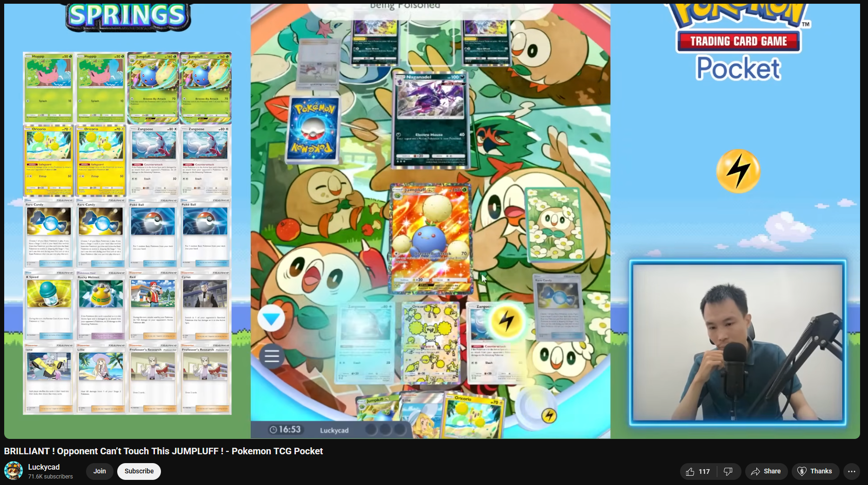
Task: Click the Thanks button
Action: (x=815, y=472)
